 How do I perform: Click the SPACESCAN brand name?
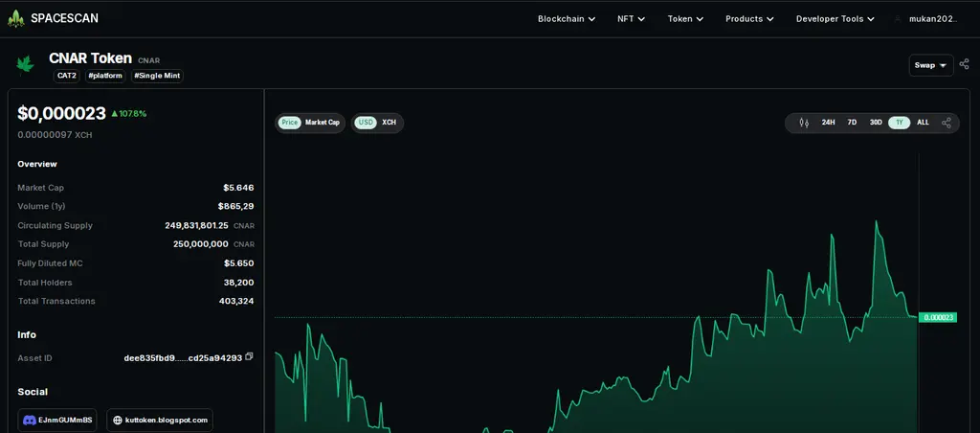[64, 19]
